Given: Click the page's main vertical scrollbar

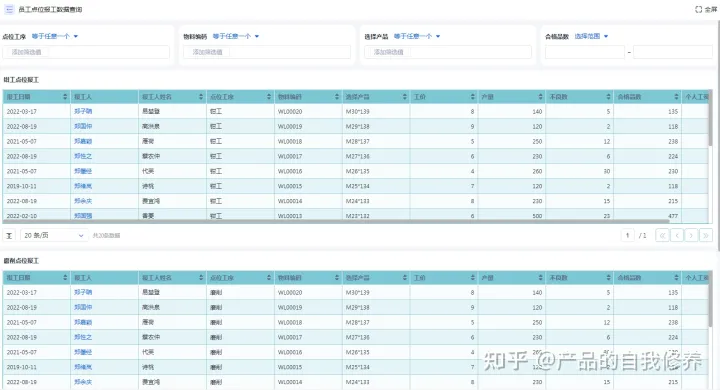Looking at the screenshot, I should [x=718, y=136].
